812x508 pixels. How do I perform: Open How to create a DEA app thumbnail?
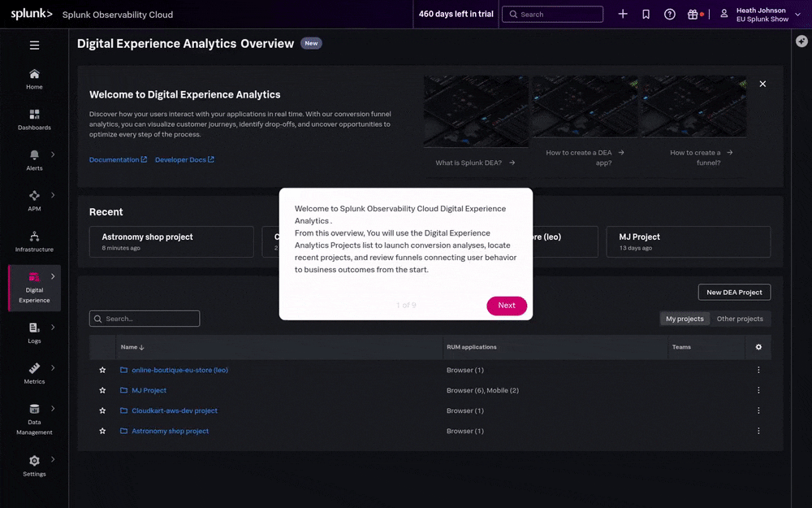pyautogui.click(x=585, y=106)
